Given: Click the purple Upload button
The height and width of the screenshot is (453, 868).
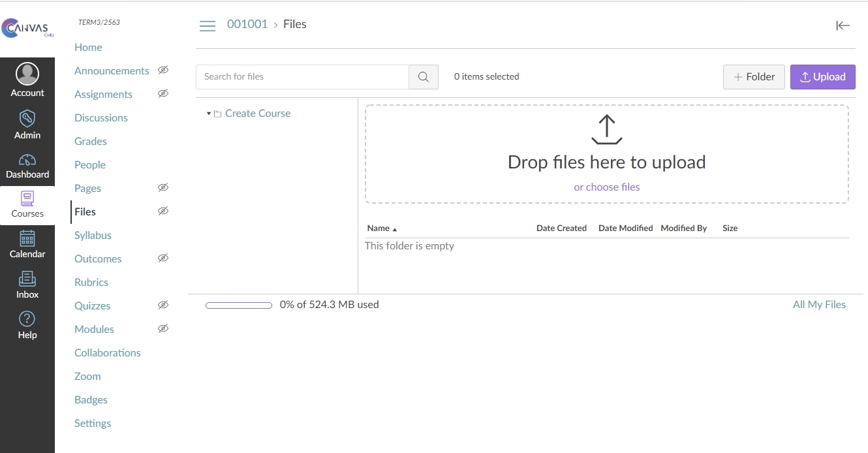Looking at the screenshot, I should point(822,77).
